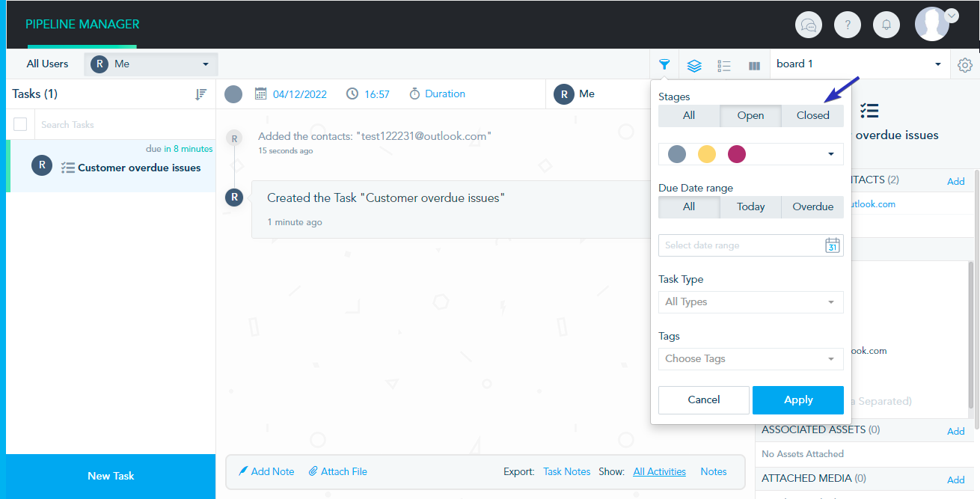Screen dimensions: 980x499
Task: Add attached media
Action: point(955,480)
